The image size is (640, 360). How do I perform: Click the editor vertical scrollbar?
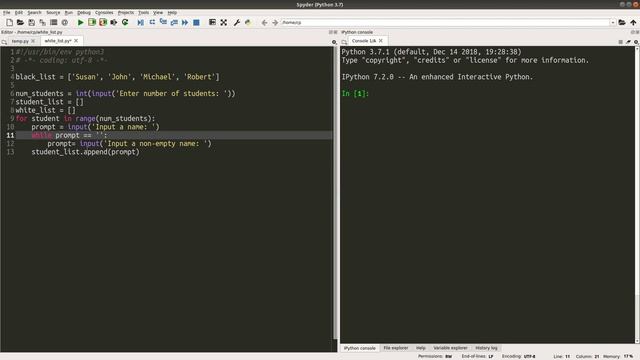click(336, 194)
